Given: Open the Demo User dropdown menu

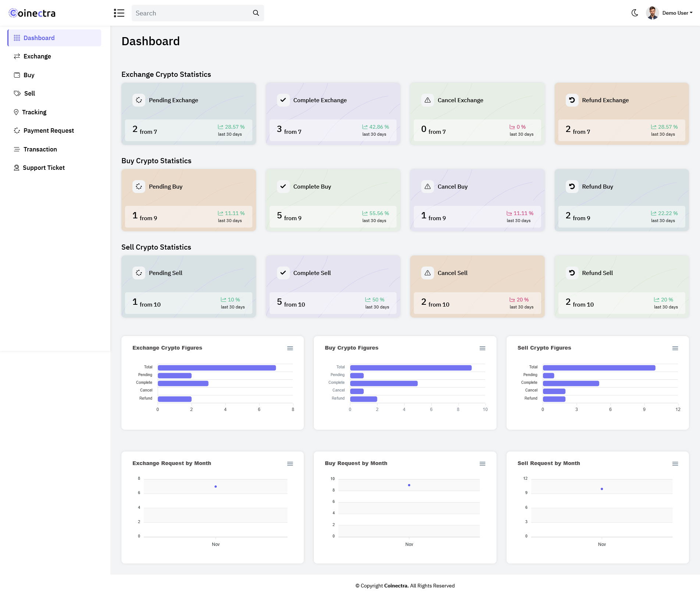Looking at the screenshot, I should [x=677, y=13].
